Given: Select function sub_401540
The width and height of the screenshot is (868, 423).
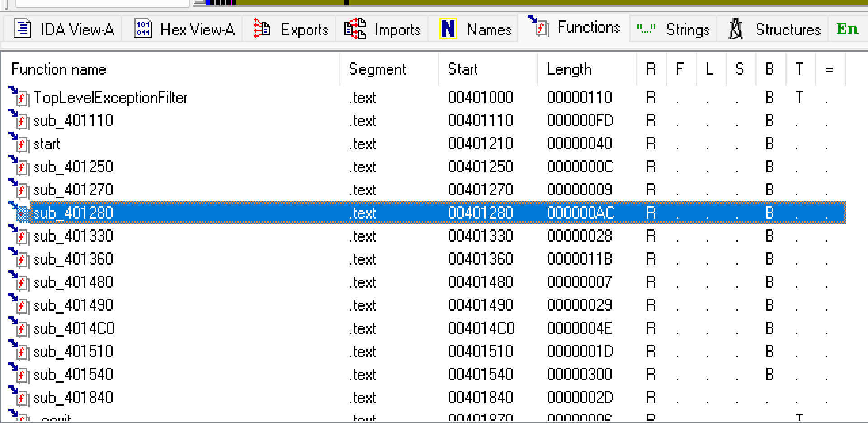Looking at the screenshot, I should (x=73, y=375).
